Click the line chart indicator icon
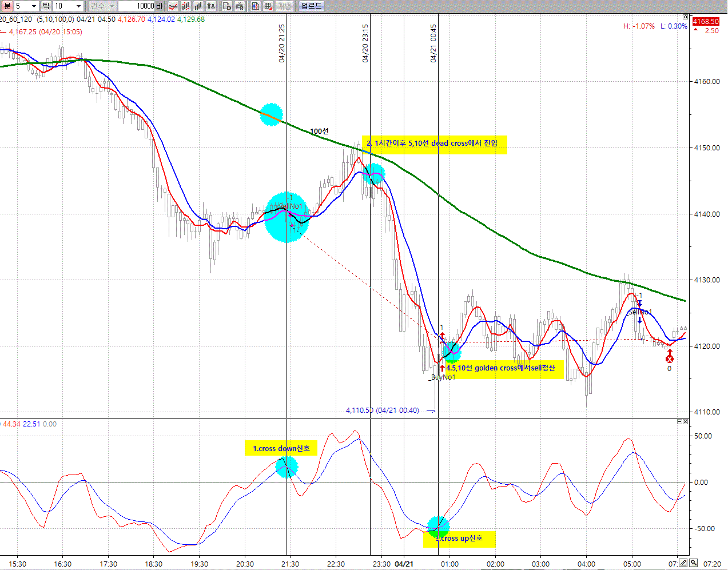Viewport: 728px width, 570px height. tap(173, 6)
